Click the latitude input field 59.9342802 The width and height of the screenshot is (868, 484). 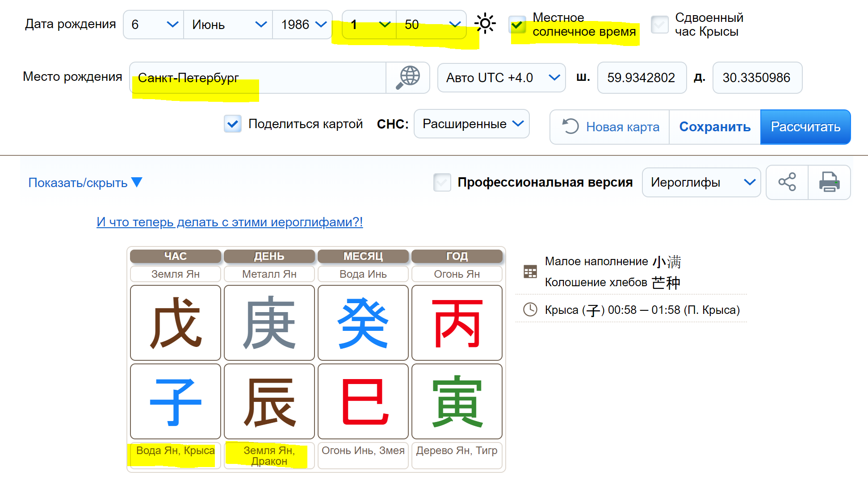click(x=642, y=78)
